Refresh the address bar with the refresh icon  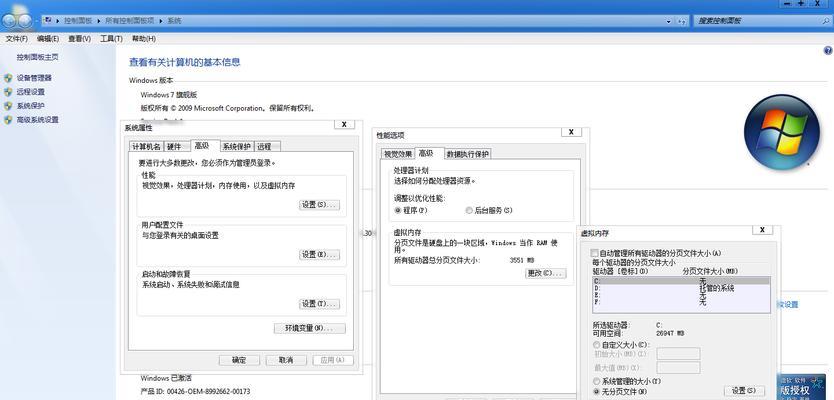[x=681, y=21]
